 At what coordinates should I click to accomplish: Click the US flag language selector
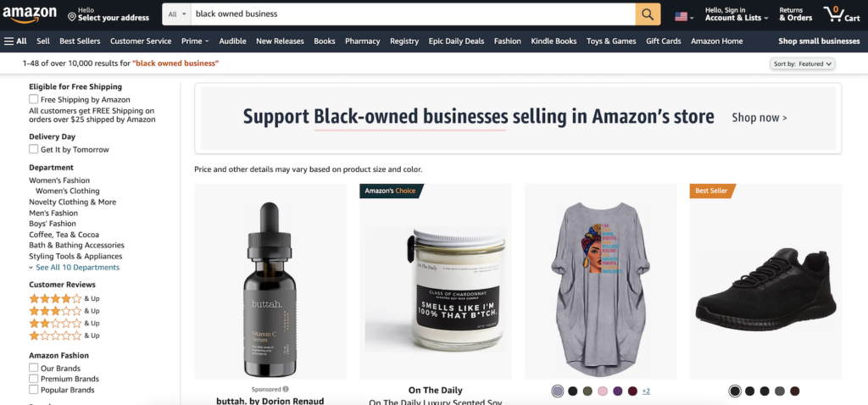(684, 17)
